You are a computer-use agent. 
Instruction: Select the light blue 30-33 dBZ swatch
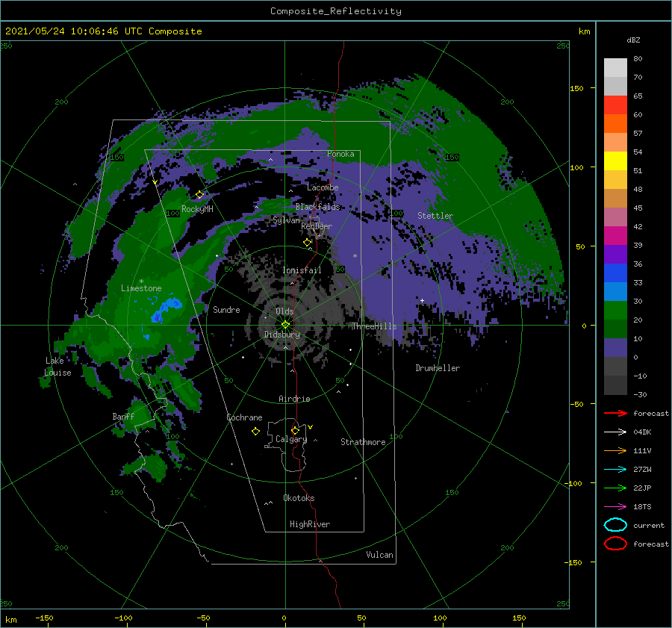[x=615, y=292]
